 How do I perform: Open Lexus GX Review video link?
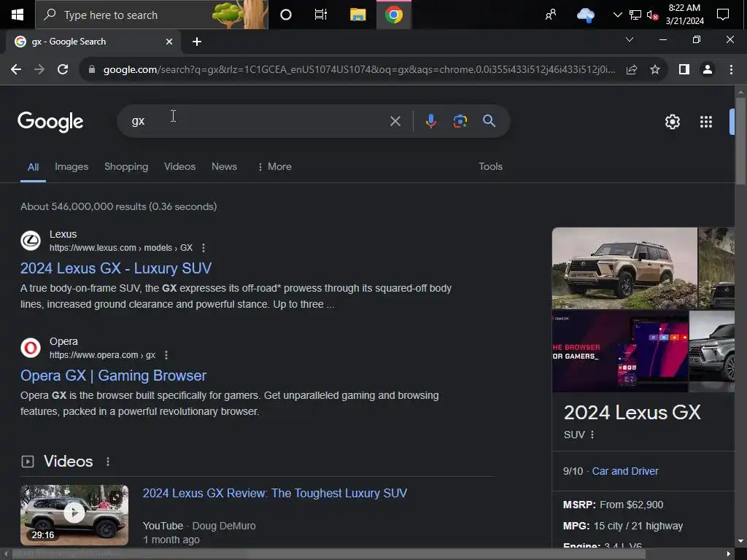tap(275, 494)
